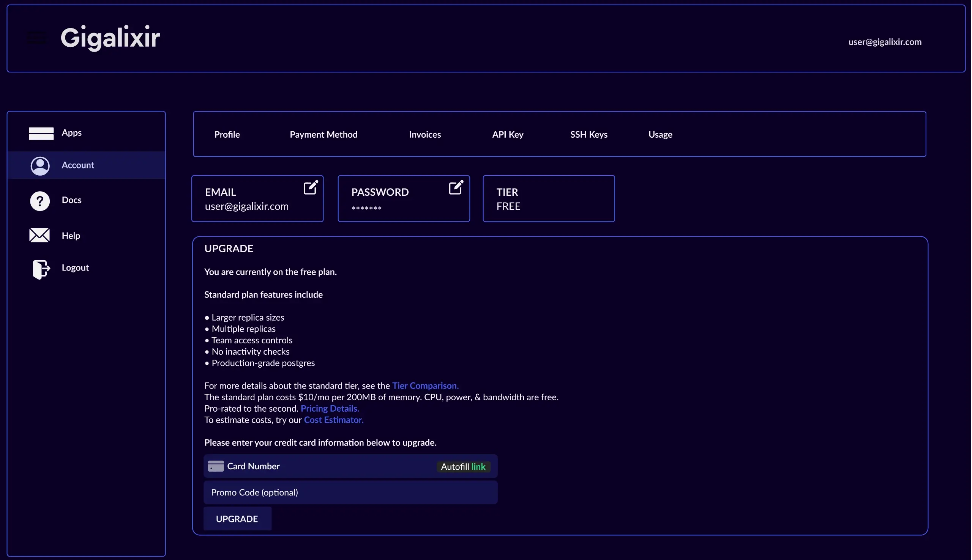Click the Help envelope icon
The image size is (972, 560).
point(39,235)
